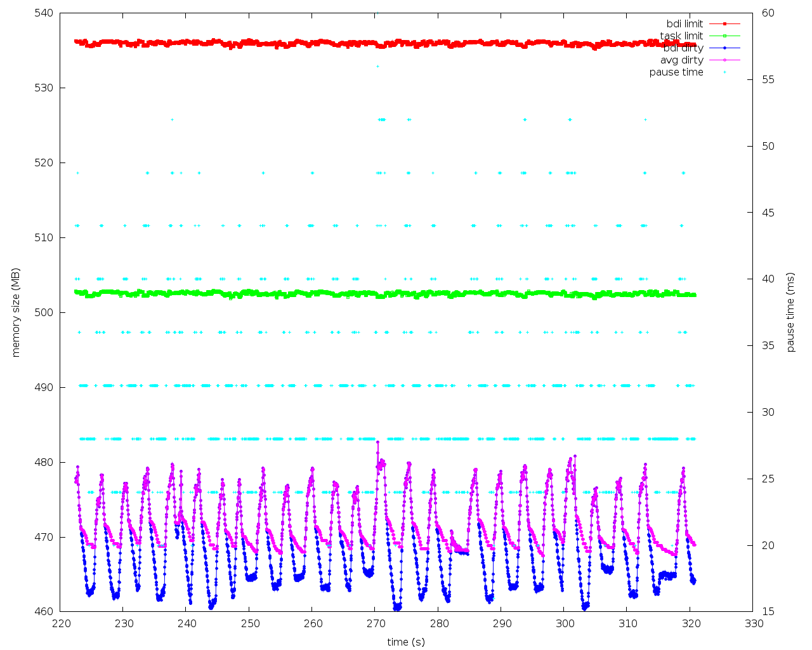812x650 pixels.
Task: Click the 220 label on time axis
Action: 61,624
